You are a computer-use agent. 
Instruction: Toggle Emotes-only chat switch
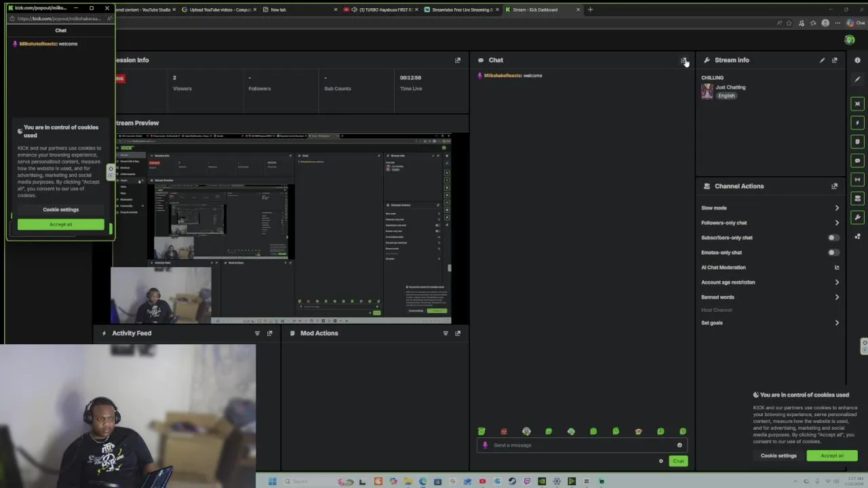coord(833,253)
